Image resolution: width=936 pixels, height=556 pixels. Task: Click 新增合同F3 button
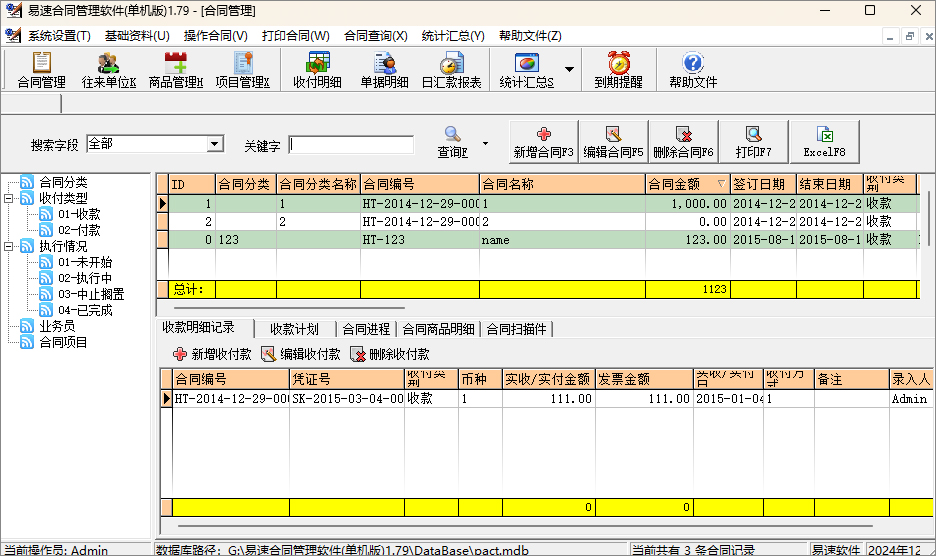pos(543,142)
